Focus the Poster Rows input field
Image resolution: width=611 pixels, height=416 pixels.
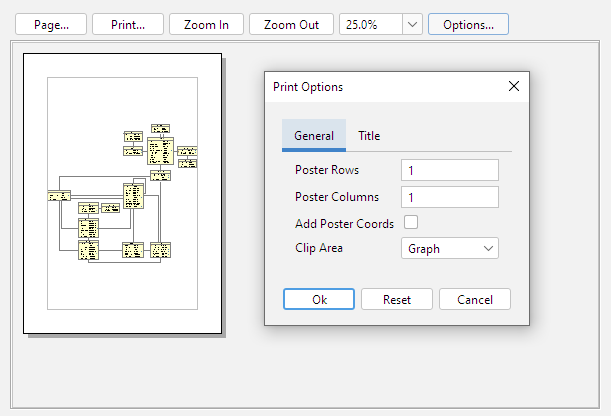pyautogui.click(x=449, y=170)
